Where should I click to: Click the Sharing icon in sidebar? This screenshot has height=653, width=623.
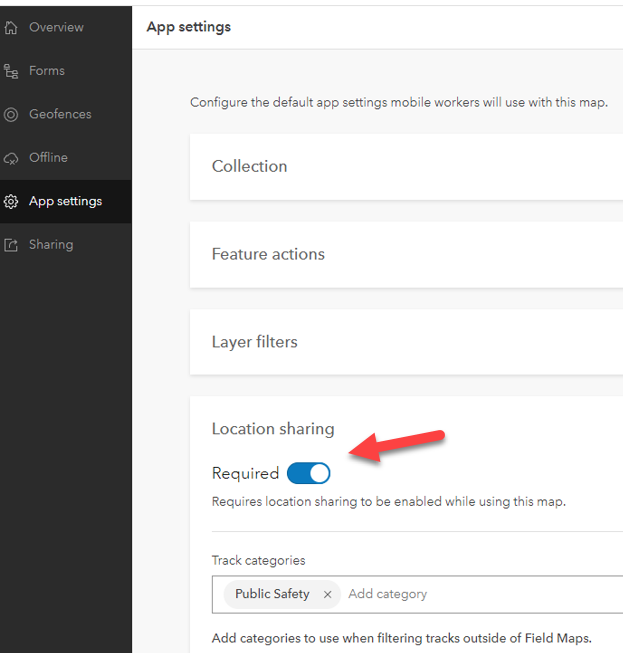(x=11, y=245)
